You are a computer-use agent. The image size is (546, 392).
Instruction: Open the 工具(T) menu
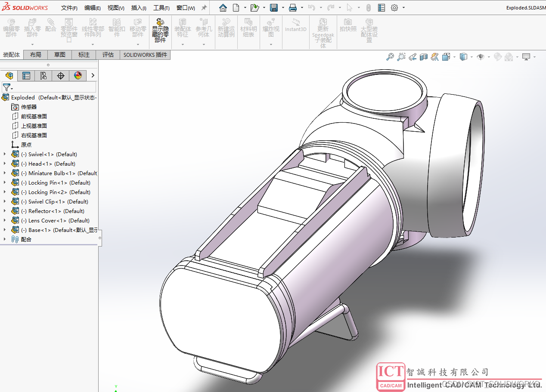(161, 8)
